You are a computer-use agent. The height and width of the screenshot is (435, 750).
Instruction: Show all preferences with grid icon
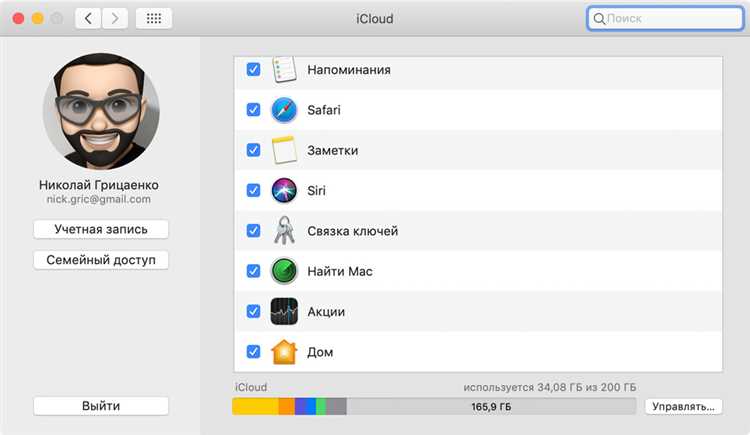(x=154, y=19)
